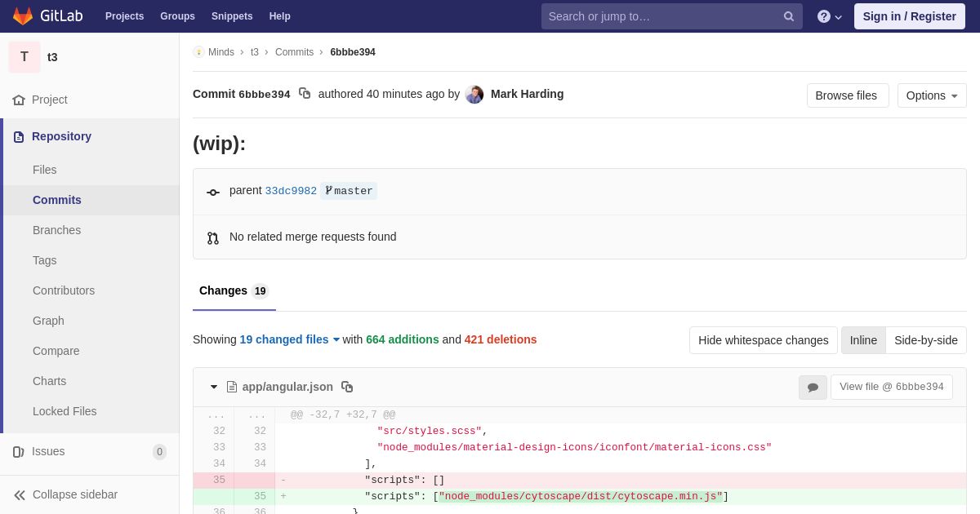
Task: Click Mark Harding's avatar image
Action: 474,95
